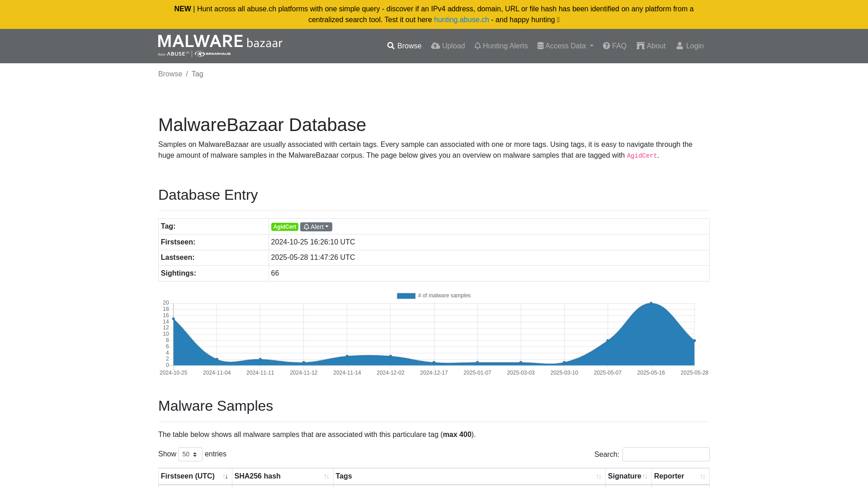This screenshot has width=868, height=488.
Task: Sort by Tags column header
Action: pyautogui.click(x=469, y=476)
